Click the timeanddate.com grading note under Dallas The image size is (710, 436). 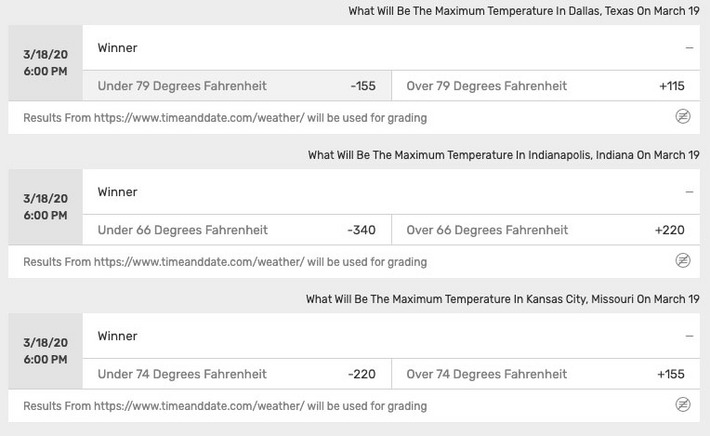225,118
